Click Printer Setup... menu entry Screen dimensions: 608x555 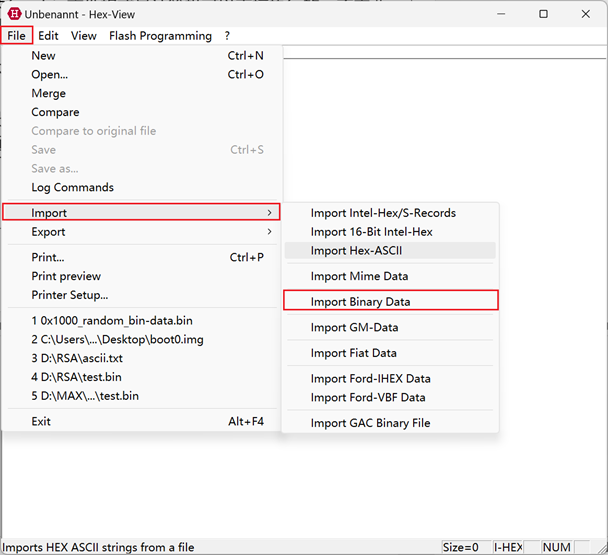(x=69, y=295)
